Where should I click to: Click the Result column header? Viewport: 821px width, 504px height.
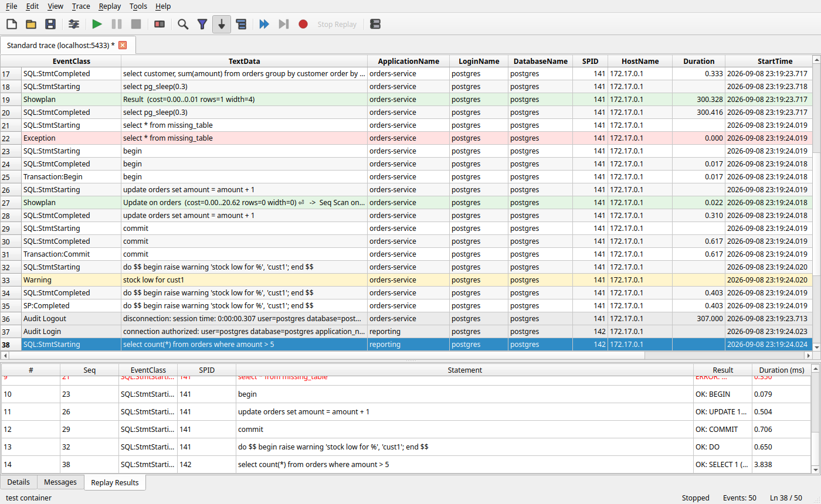722,370
